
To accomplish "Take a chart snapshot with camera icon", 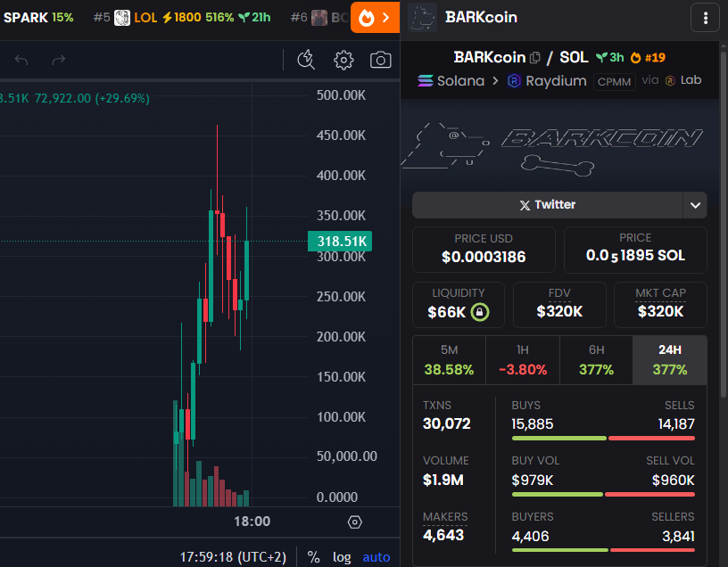I will click(x=380, y=60).
